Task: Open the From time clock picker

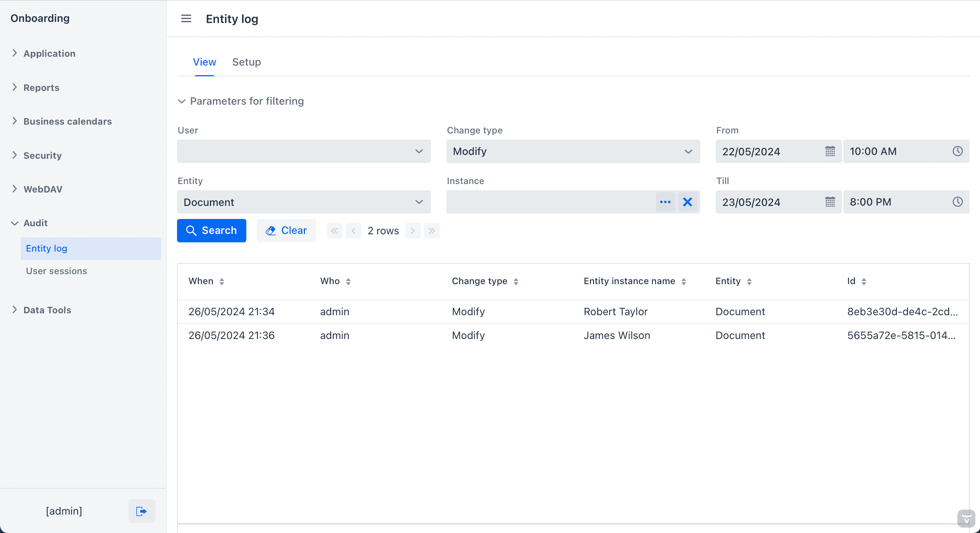Action: [x=957, y=151]
